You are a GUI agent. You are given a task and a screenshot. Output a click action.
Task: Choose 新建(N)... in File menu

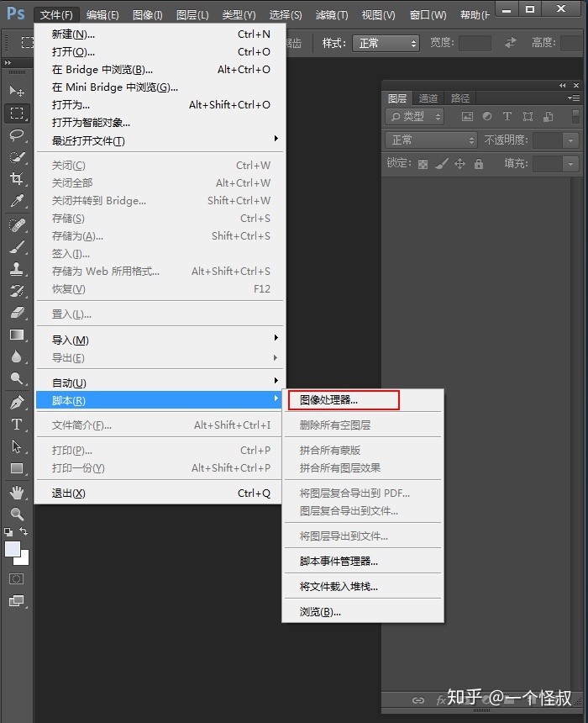pos(160,34)
